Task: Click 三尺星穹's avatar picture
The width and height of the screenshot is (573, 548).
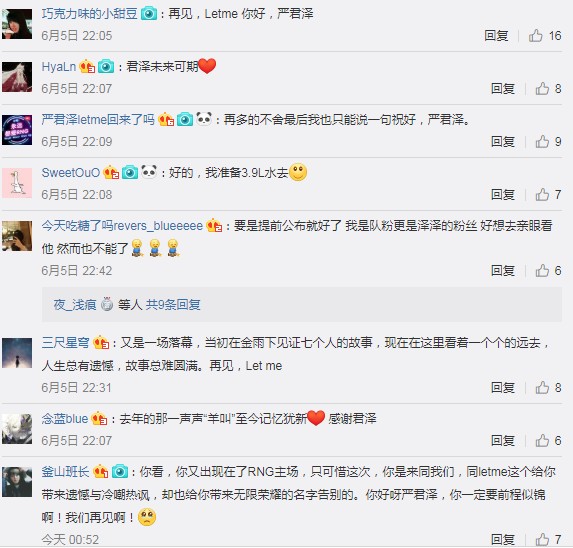Action: click(17, 353)
